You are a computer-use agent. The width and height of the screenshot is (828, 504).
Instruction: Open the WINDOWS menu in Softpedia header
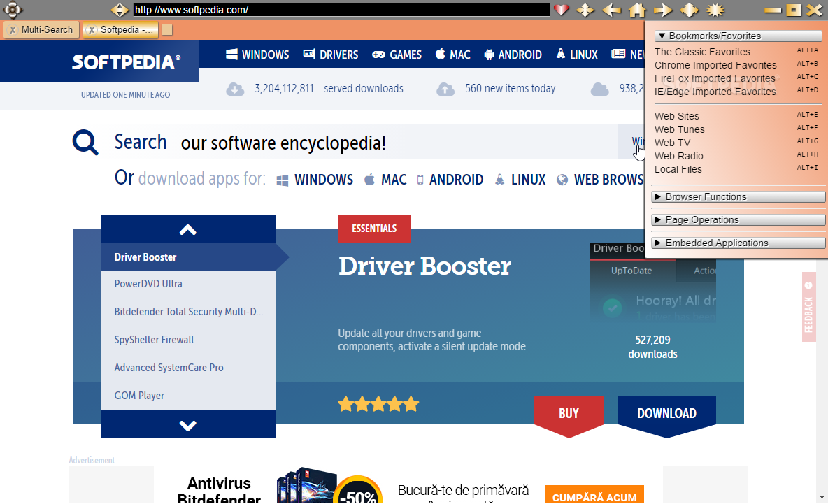click(257, 55)
